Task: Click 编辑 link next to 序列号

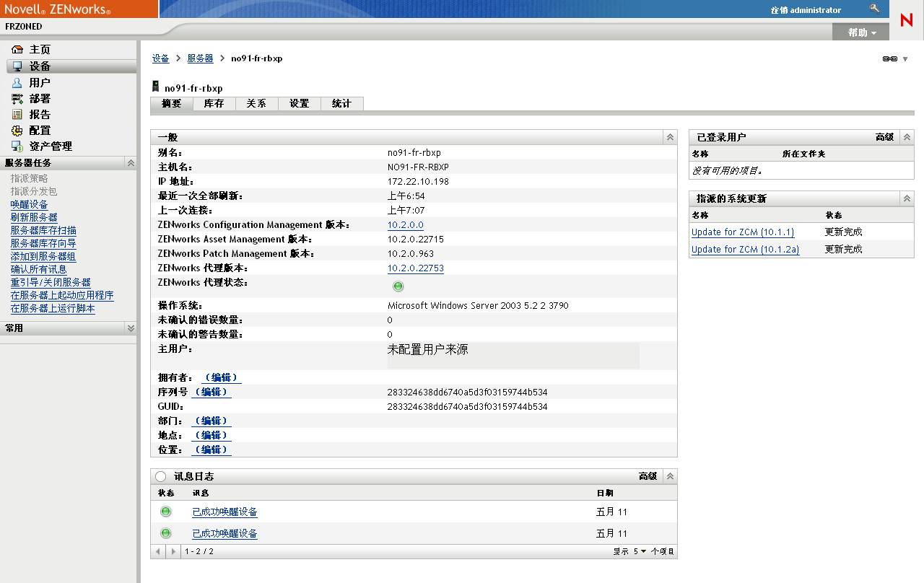Action: (x=211, y=392)
